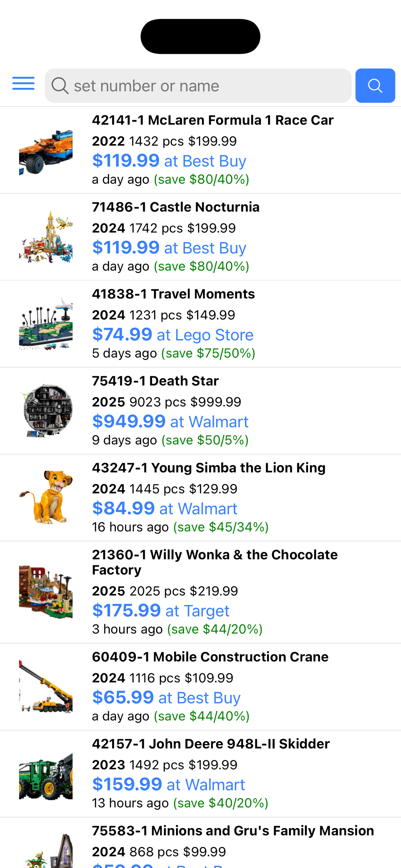Image resolution: width=401 pixels, height=868 pixels.
Task: Open the Lego Store deal for Travel Moments
Action: 172,335
